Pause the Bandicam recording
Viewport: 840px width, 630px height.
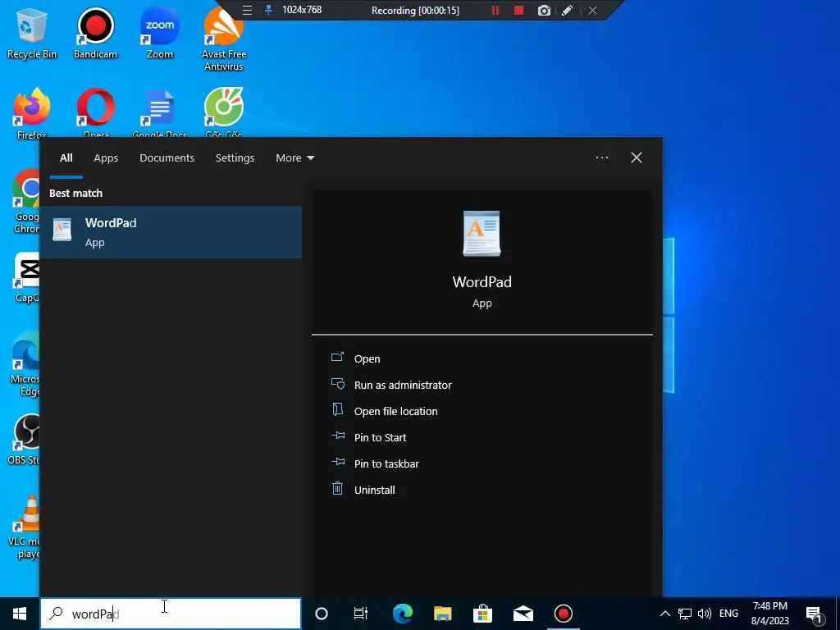pos(495,10)
